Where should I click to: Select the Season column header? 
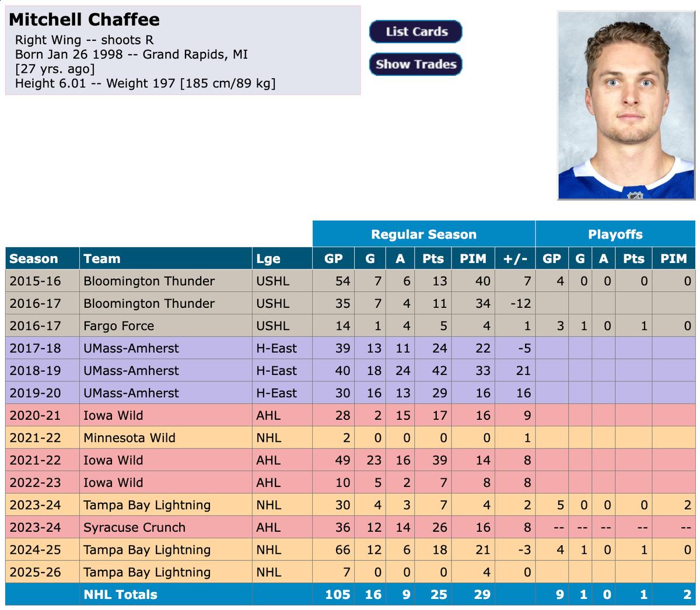(x=34, y=258)
